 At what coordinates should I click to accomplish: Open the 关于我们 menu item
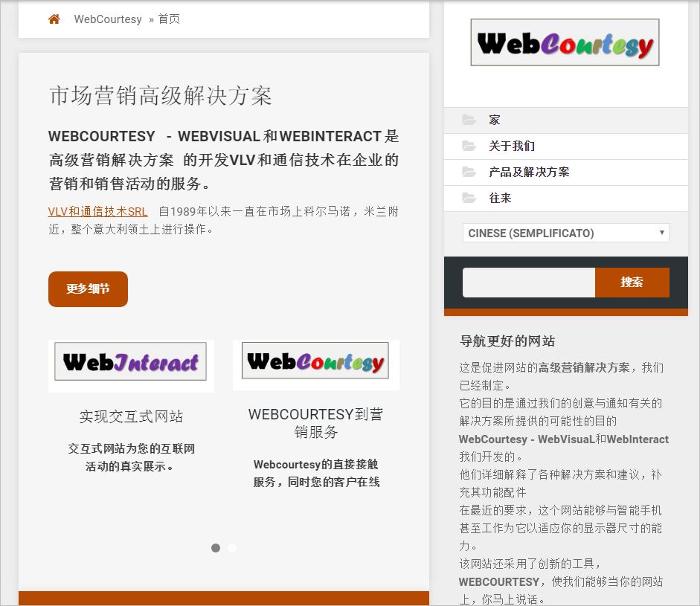pos(565,146)
